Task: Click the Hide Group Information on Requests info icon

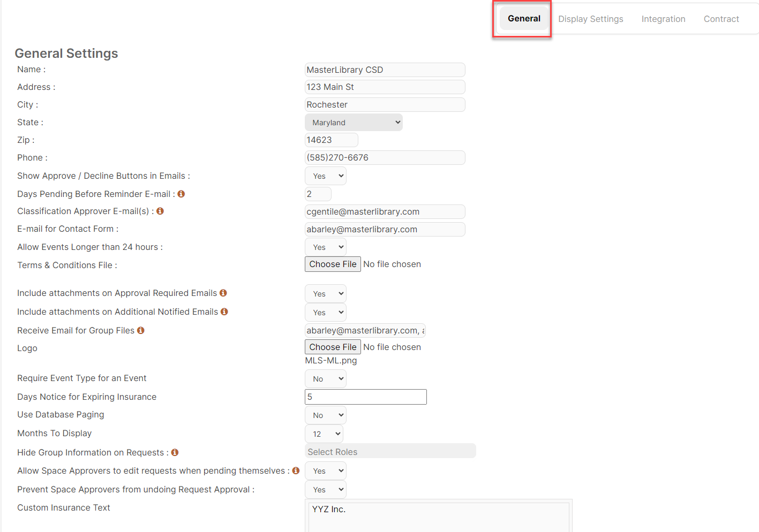Action: pyautogui.click(x=174, y=452)
